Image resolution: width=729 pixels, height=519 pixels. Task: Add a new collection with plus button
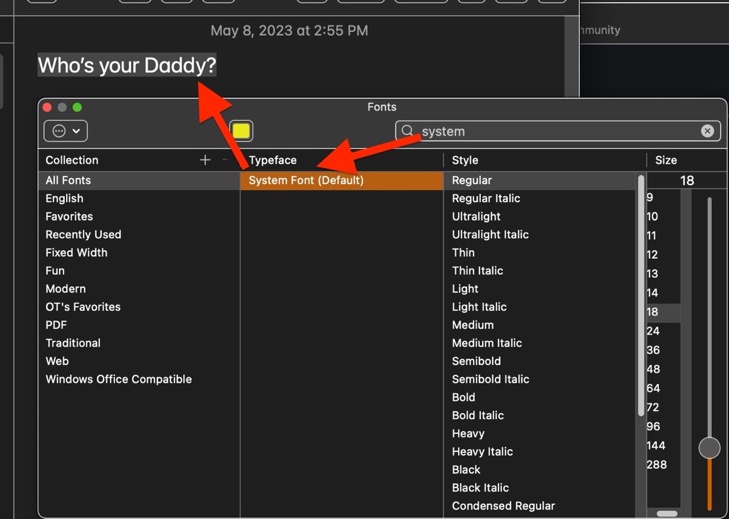click(x=205, y=160)
